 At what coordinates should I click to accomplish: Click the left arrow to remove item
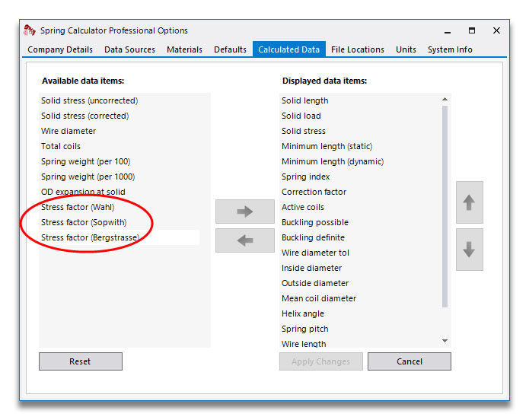click(x=245, y=240)
